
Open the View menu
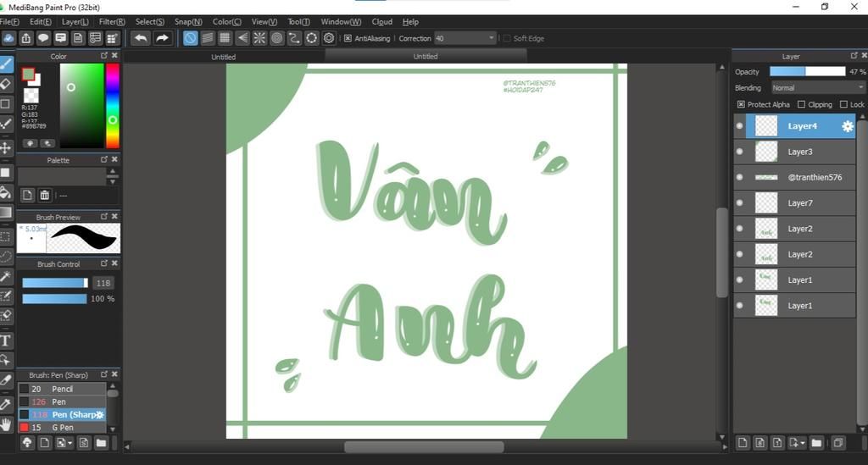[x=264, y=21]
